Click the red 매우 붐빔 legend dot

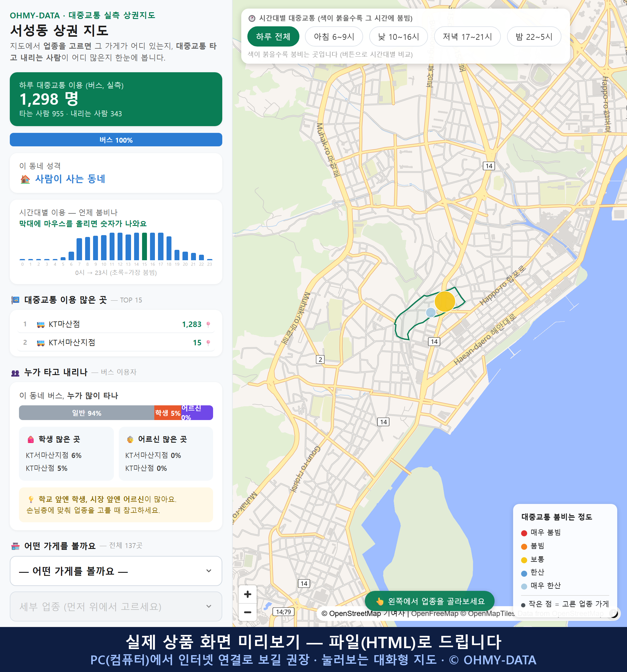pyautogui.click(x=524, y=533)
